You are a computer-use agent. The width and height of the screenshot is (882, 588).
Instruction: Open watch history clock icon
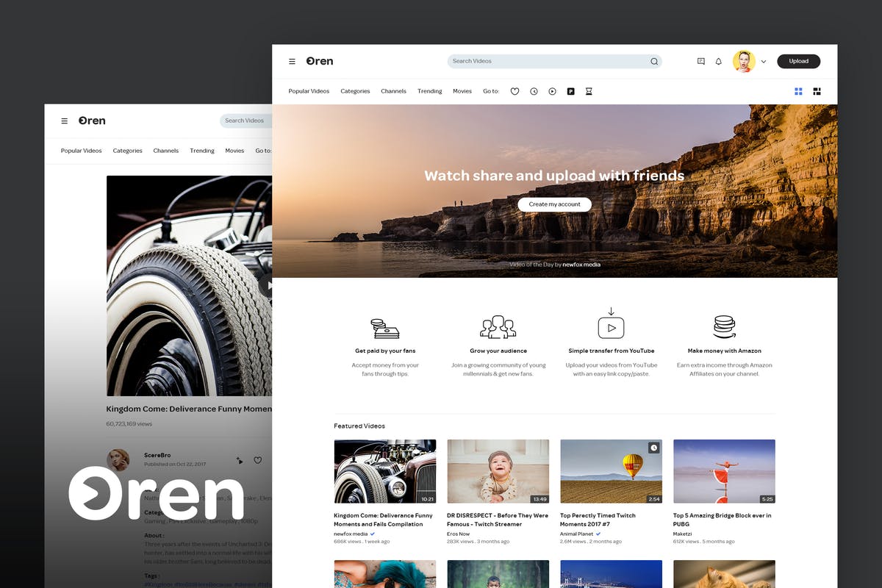coord(534,92)
